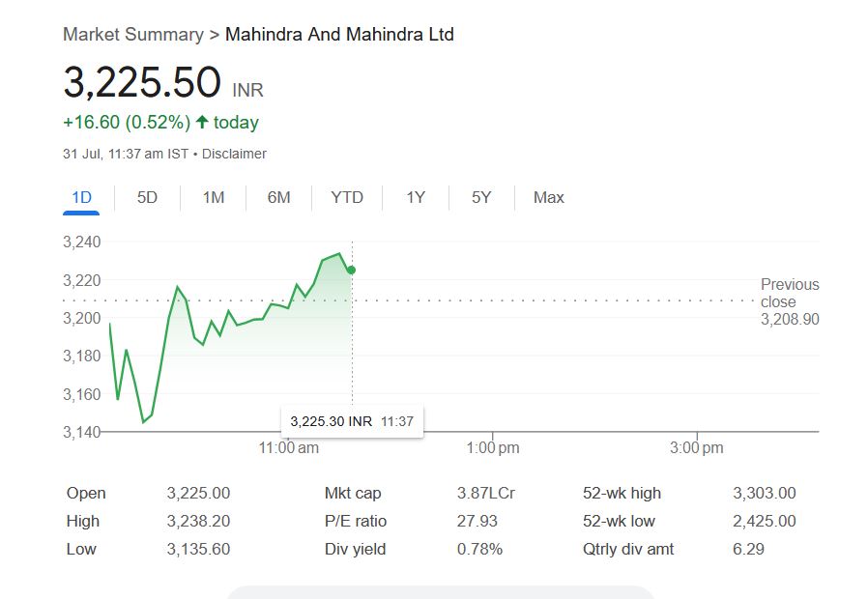868x599 pixels.
Task: Select the 1D time range tab
Action: click(x=81, y=197)
